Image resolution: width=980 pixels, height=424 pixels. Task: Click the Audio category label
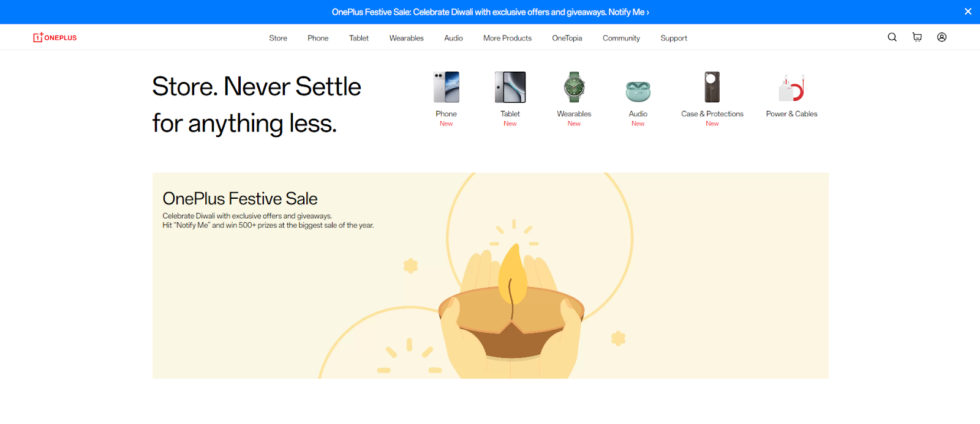point(638,114)
